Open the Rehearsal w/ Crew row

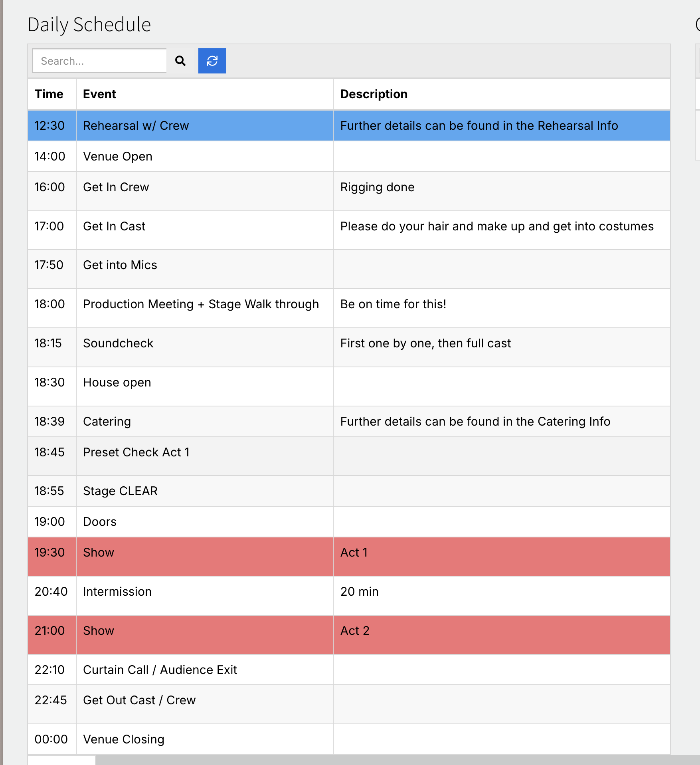click(x=349, y=125)
